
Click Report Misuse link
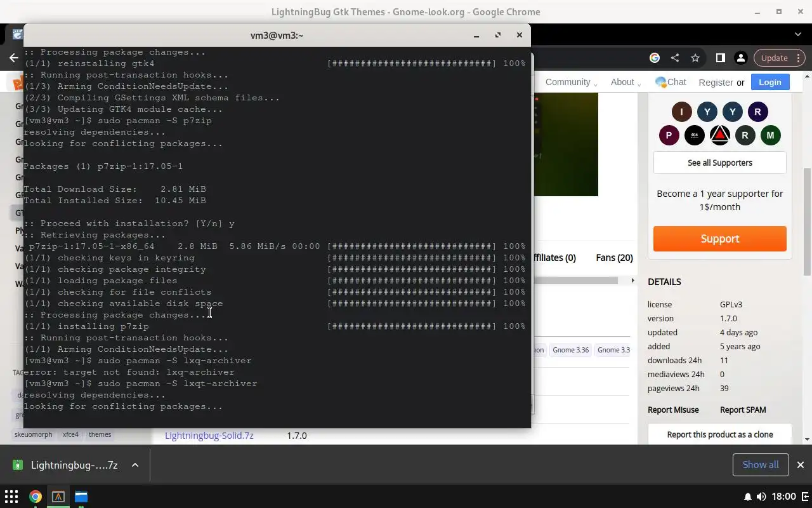(x=673, y=410)
